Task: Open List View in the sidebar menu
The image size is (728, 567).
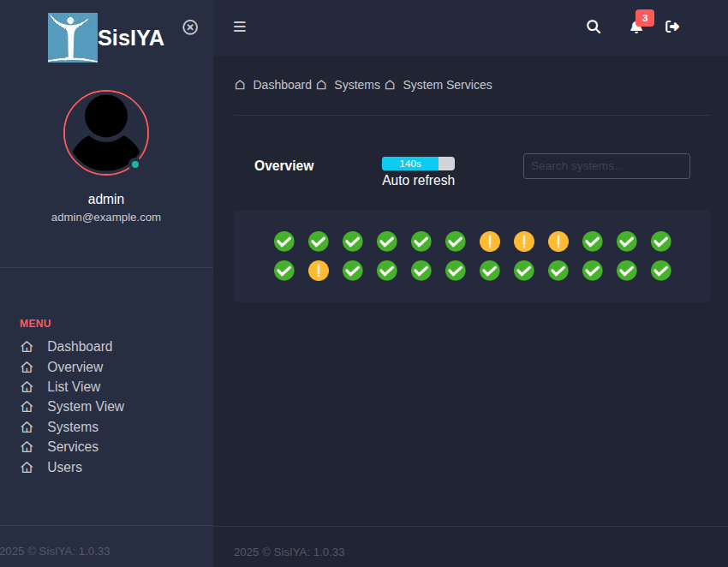Action: click(74, 387)
